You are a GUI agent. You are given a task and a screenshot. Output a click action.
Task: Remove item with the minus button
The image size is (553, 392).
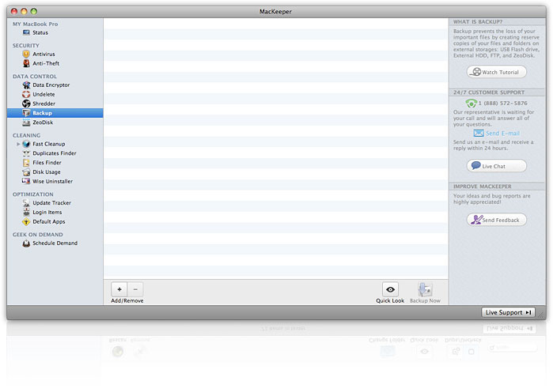point(135,289)
